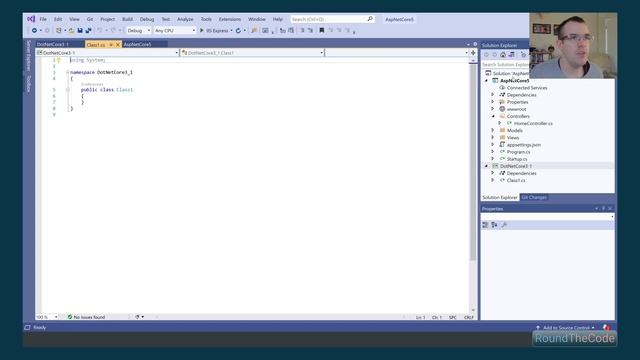
Task: Click the Visual Studio logo icon
Action: pos(31,19)
